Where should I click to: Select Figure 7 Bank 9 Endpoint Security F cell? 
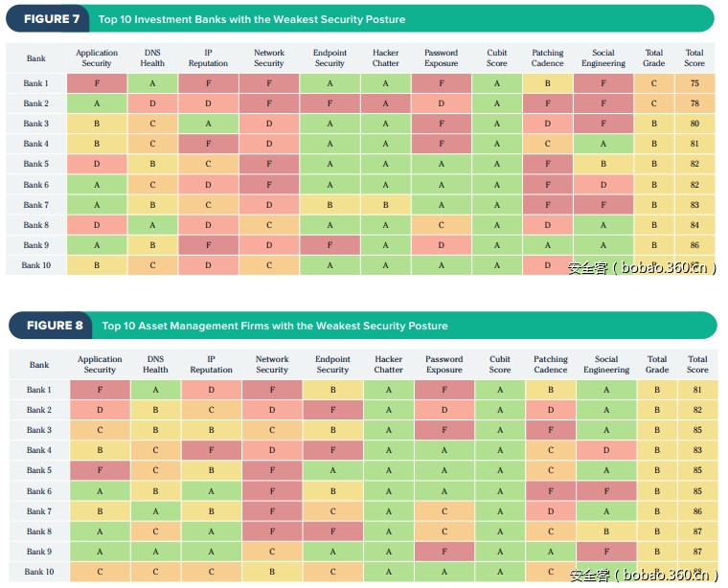point(330,245)
